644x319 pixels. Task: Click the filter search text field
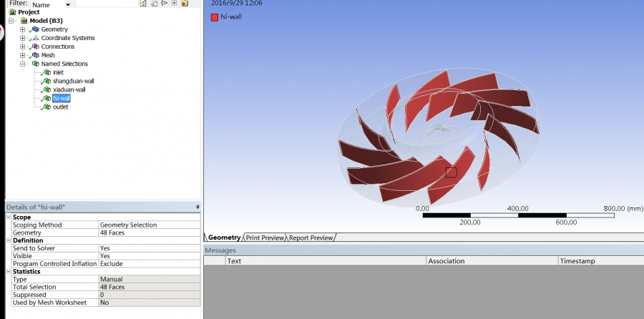tap(107, 4)
